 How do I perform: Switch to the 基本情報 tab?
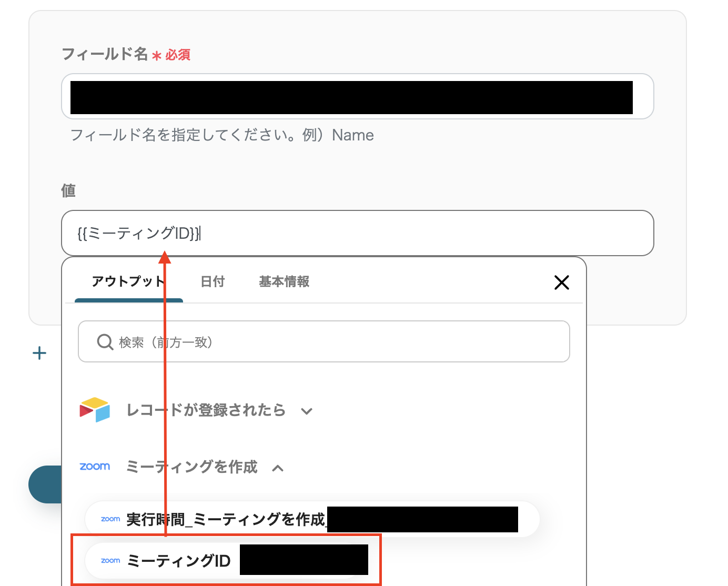click(284, 282)
